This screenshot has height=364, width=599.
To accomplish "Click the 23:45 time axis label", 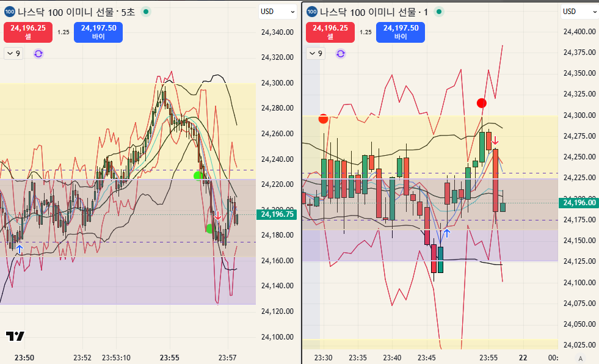I will pos(426,358).
